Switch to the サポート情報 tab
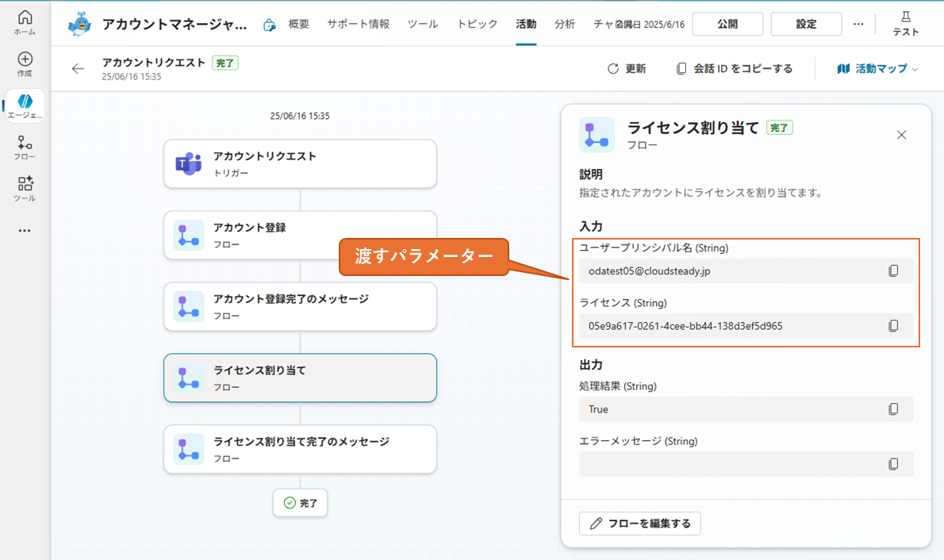 point(359,24)
